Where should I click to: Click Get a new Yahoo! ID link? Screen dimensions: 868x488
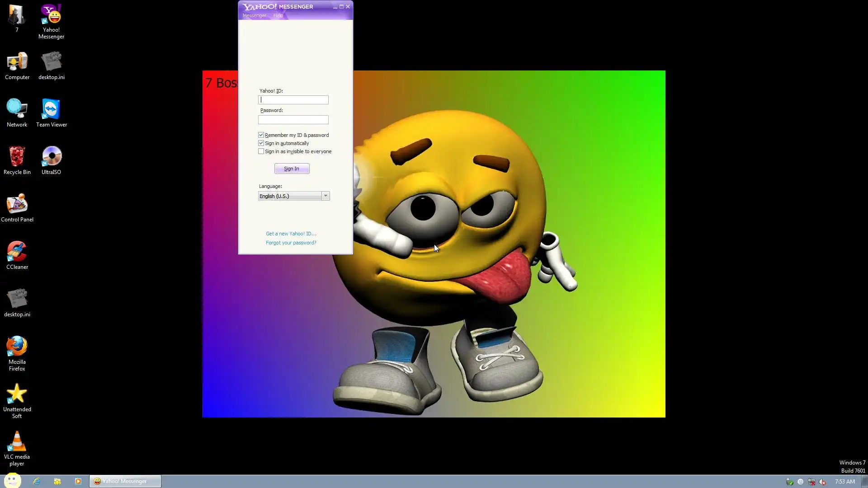click(x=291, y=234)
